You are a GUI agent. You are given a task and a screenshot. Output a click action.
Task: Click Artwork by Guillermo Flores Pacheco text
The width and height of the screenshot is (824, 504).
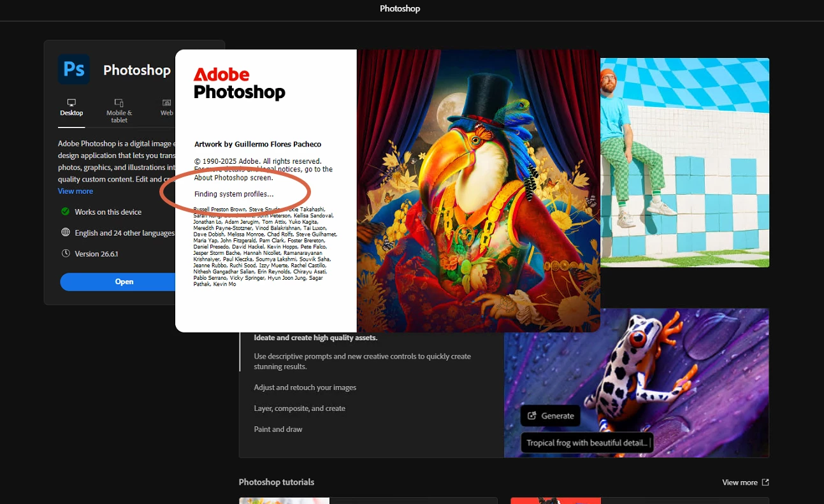click(x=258, y=145)
